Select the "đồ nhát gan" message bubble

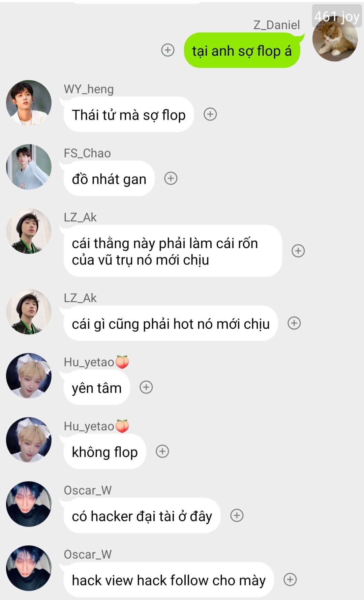[109, 179]
